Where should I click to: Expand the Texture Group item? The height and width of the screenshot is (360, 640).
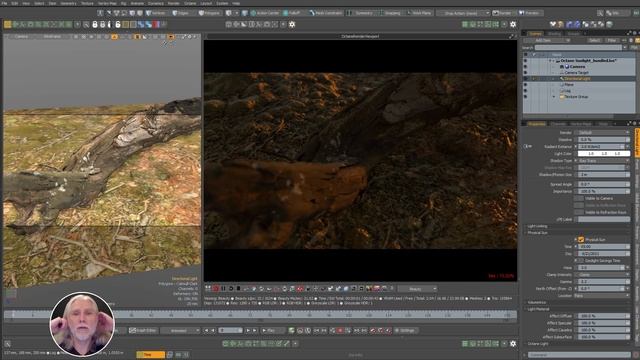coord(554,97)
